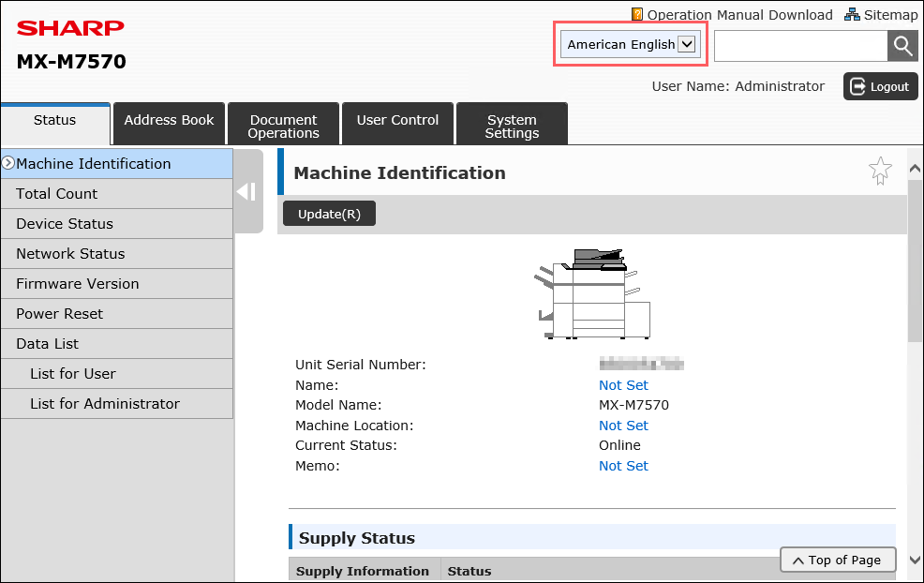Jump to Top of Page
The height and width of the screenshot is (583, 924).
[838, 560]
